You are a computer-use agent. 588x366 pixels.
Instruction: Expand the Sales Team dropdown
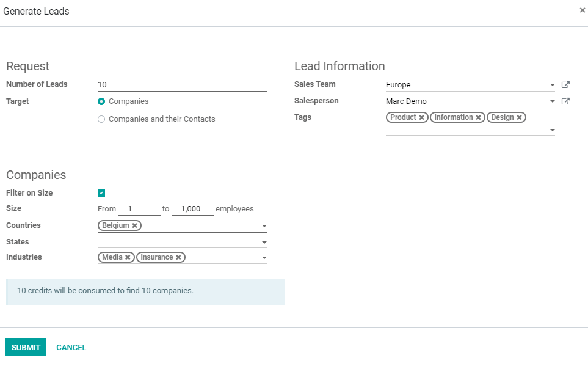point(553,85)
